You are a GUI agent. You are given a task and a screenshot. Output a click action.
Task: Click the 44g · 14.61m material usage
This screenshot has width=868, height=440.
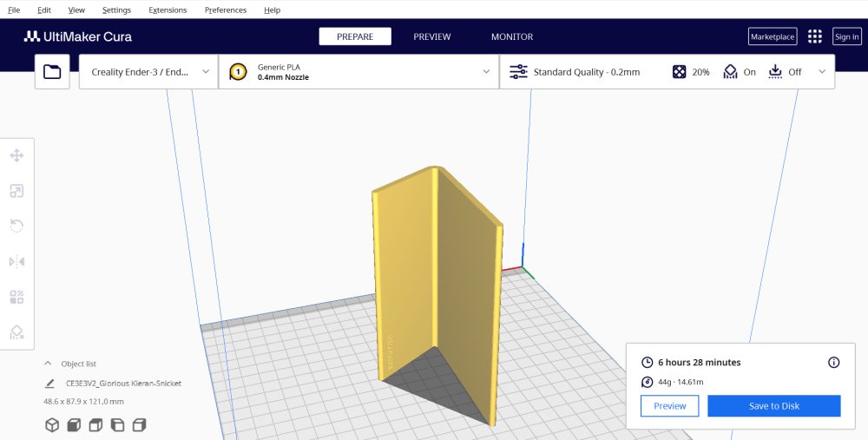pyautogui.click(x=681, y=382)
